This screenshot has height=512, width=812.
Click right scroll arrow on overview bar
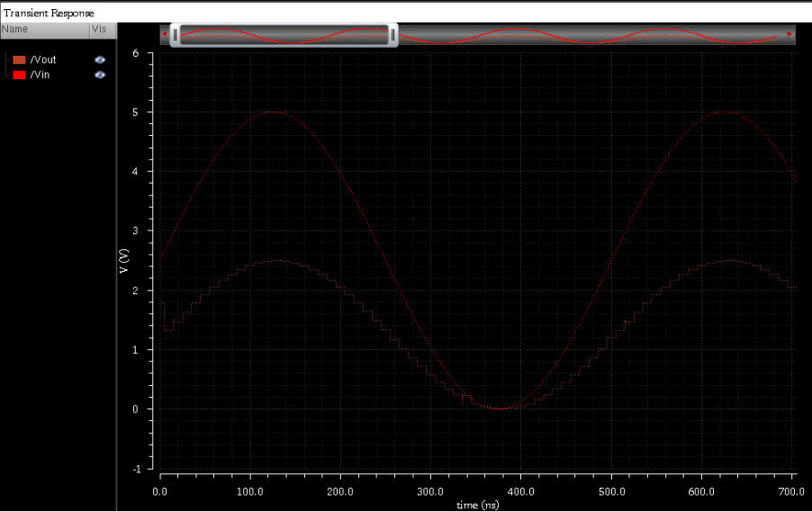(x=789, y=35)
